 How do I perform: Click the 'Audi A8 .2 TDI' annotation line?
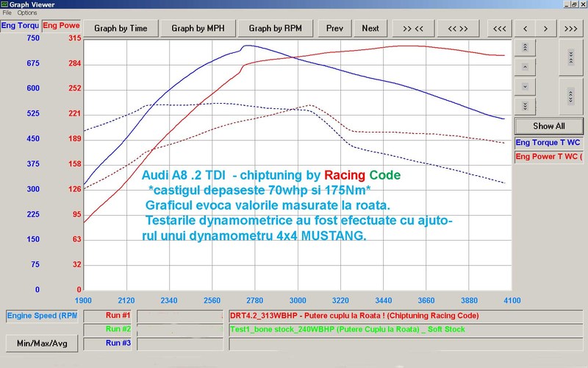(271, 175)
